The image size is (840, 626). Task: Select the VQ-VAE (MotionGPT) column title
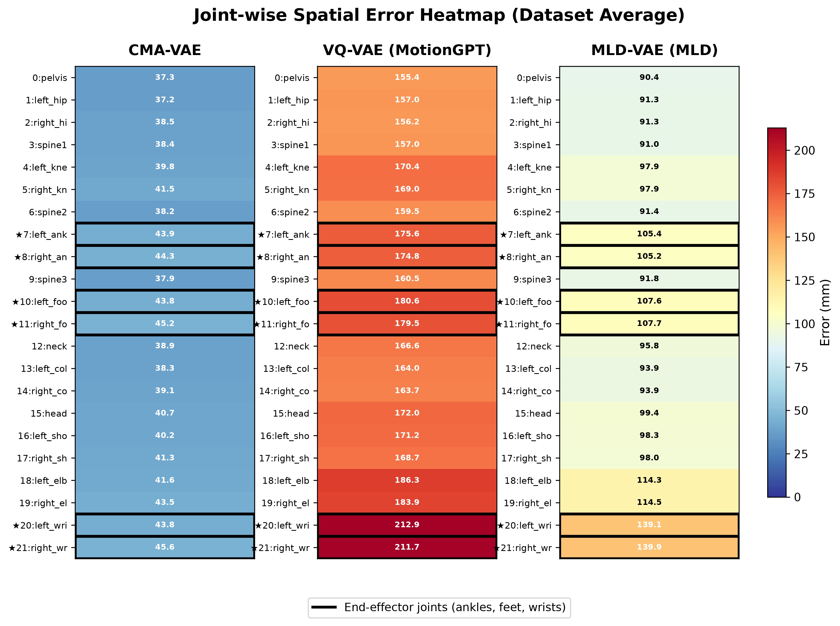coord(407,50)
